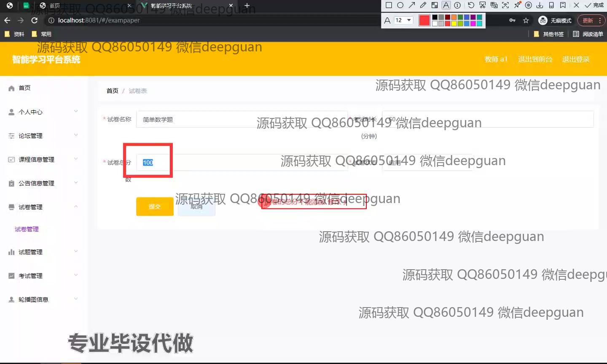The height and width of the screenshot is (364, 607).
Task: Pick the magenta color swatch
Action: (473, 24)
